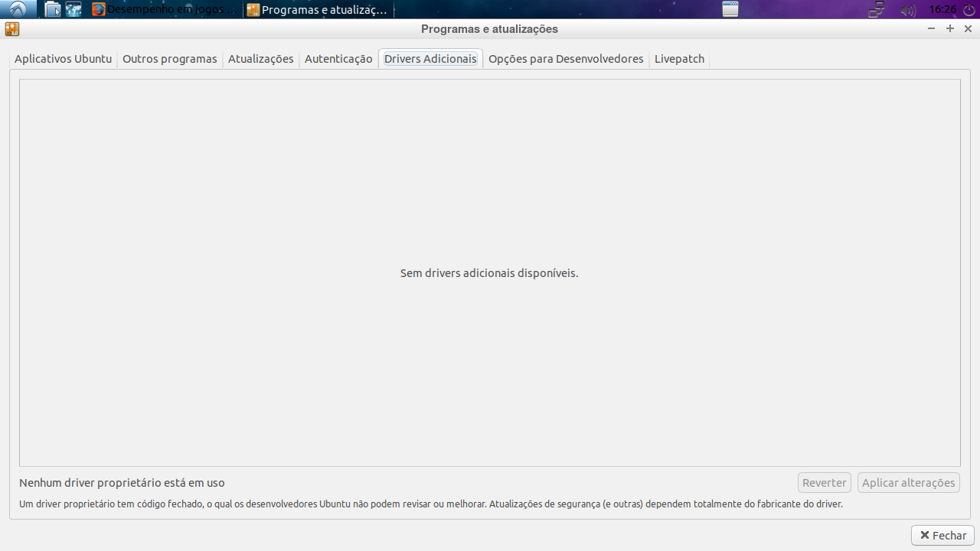Go to the Atualizações tab

pos(260,59)
